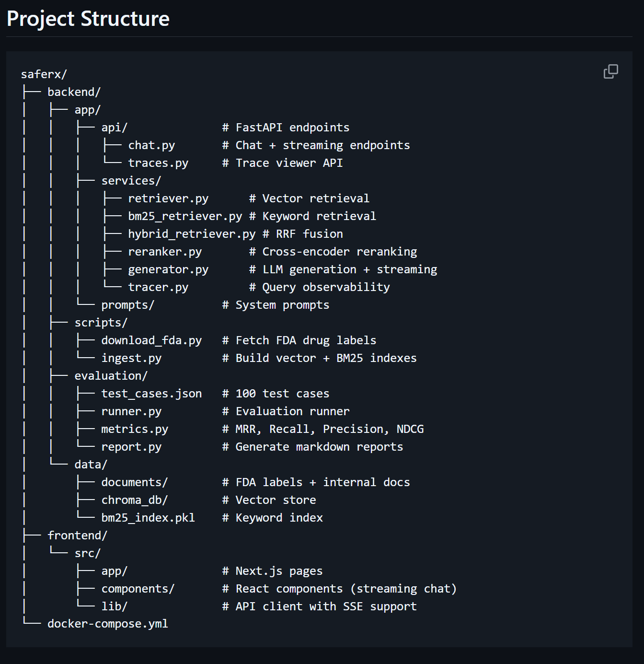The width and height of the screenshot is (644, 664).
Task: Click bm25_index.pkl under data
Action: pyautogui.click(x=148, y=517)
